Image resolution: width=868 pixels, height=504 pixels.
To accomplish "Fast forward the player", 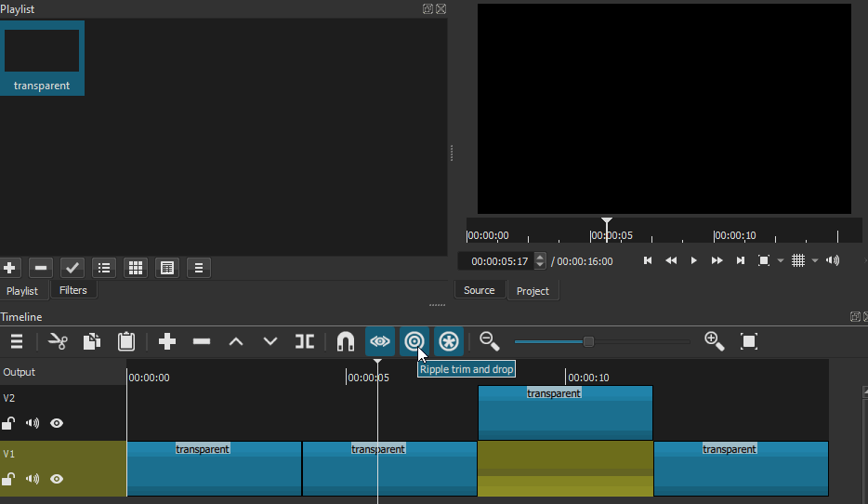I will pyautogui.click(x=717, y=260).
